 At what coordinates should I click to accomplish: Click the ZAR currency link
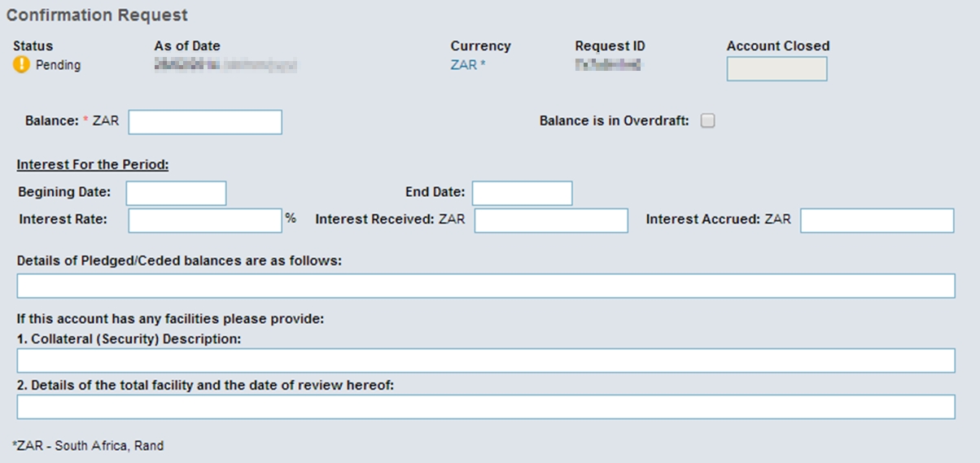468,65
